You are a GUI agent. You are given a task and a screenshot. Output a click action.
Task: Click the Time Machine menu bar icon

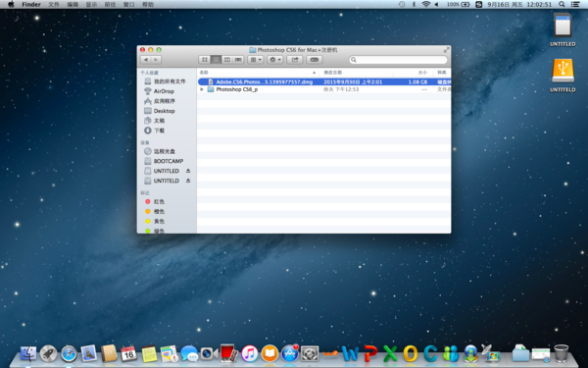[402, 4]
